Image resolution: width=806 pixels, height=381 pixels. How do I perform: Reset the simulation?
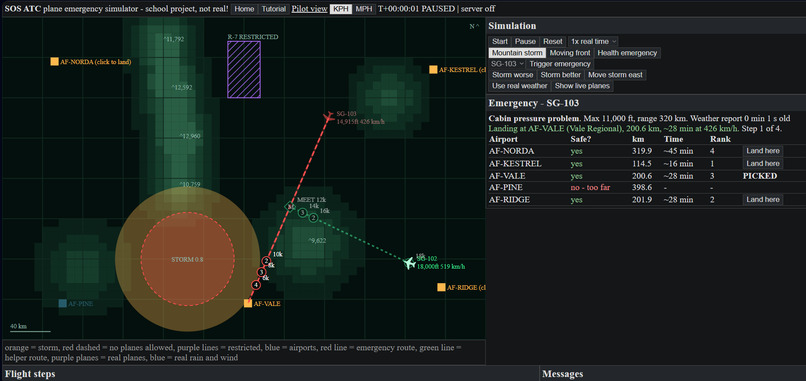point(552,42)
